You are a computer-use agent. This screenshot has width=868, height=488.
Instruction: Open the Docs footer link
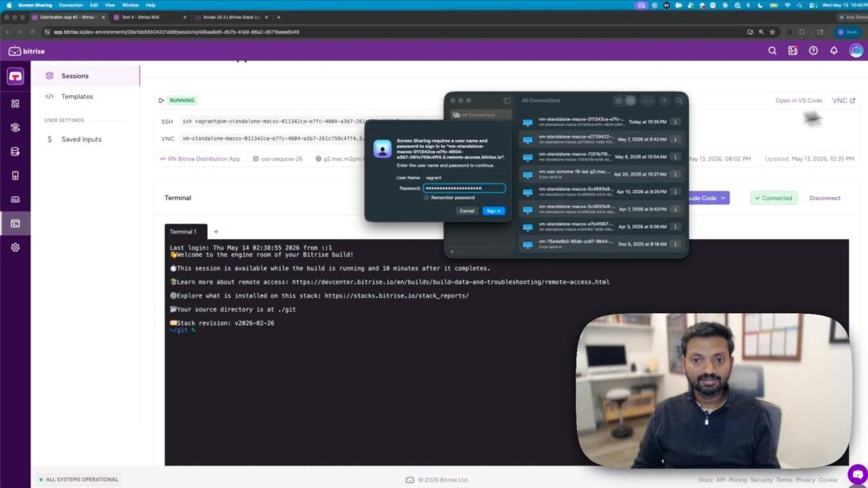705,480
